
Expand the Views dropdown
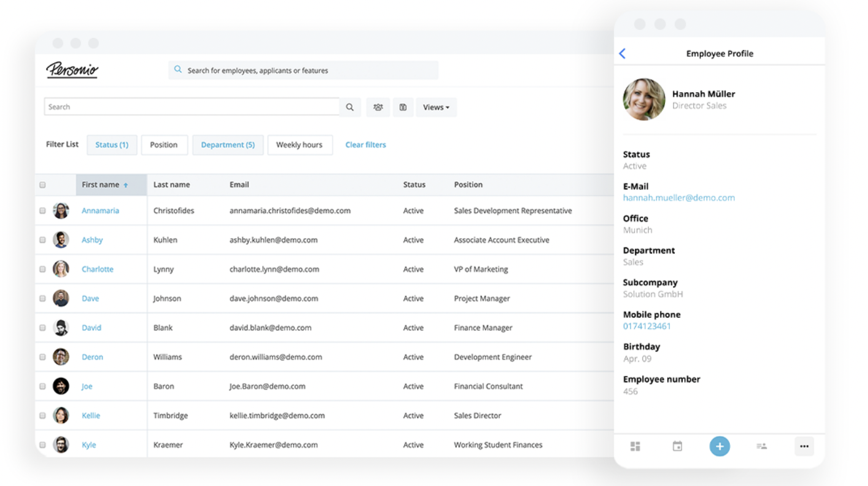tap(436, 107)
